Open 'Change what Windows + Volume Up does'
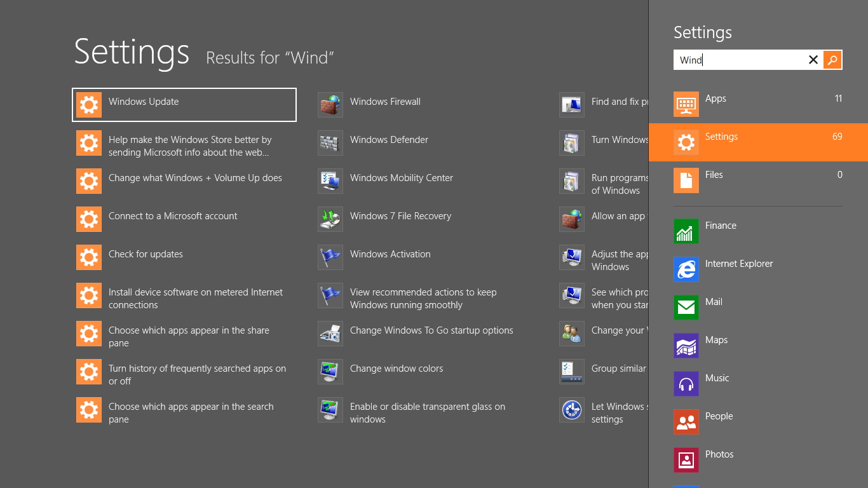This screenshot has width=868, height=488. pos(184,181)
